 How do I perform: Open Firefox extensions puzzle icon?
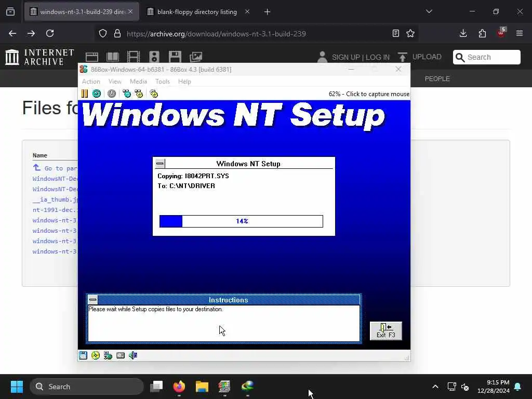tap(482, 33)
